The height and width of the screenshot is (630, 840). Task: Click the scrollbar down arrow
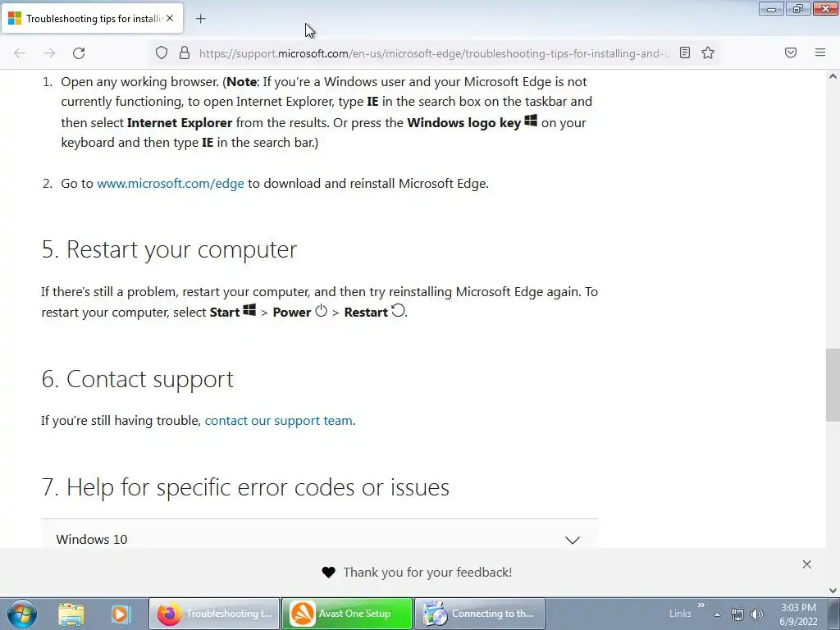(x=833, y=591)
